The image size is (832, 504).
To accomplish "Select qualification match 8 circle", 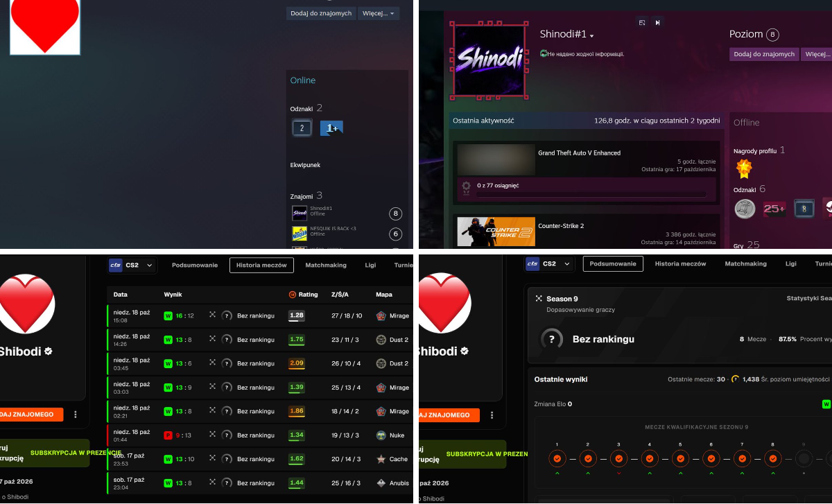I will (x=773, y=458).
